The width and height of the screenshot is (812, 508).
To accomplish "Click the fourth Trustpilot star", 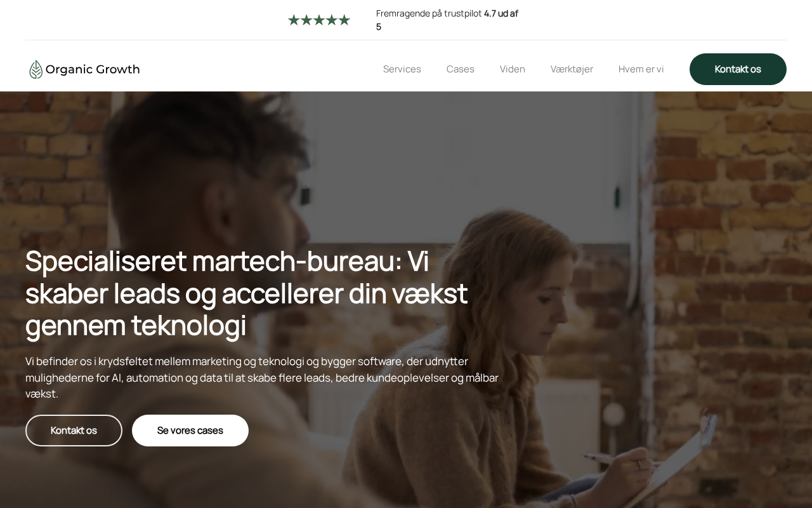I will [332, 20].
